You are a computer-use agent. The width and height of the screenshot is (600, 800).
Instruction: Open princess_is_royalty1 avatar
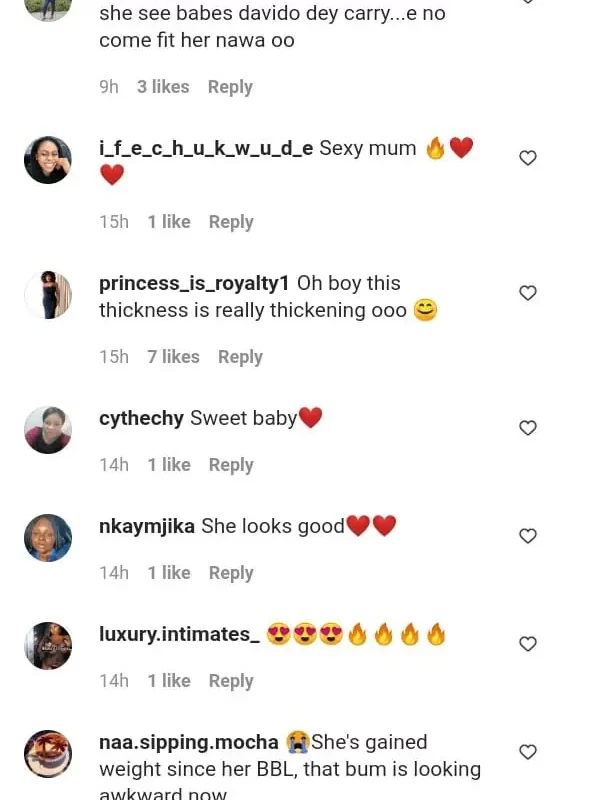coord(48,295)
